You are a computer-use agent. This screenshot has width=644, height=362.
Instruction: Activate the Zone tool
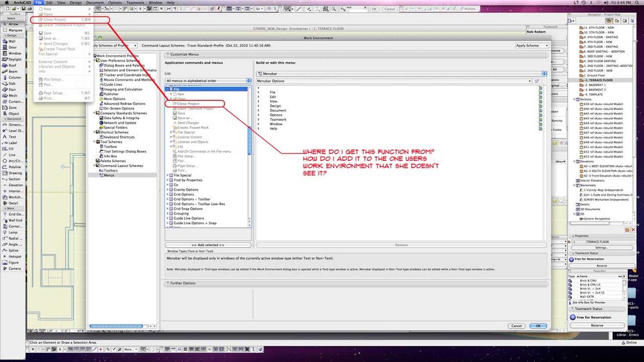click(12, 107)
